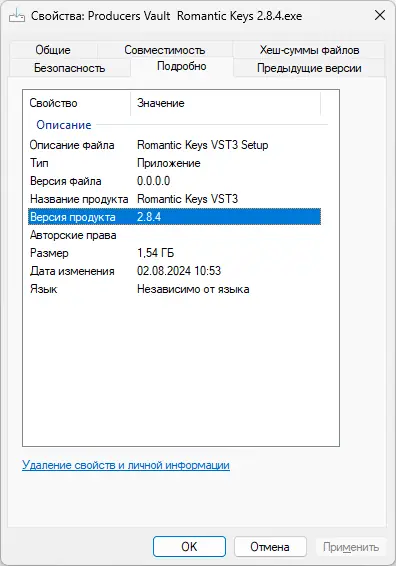Click the size value 1,54 ГБ

coord(155,253)
